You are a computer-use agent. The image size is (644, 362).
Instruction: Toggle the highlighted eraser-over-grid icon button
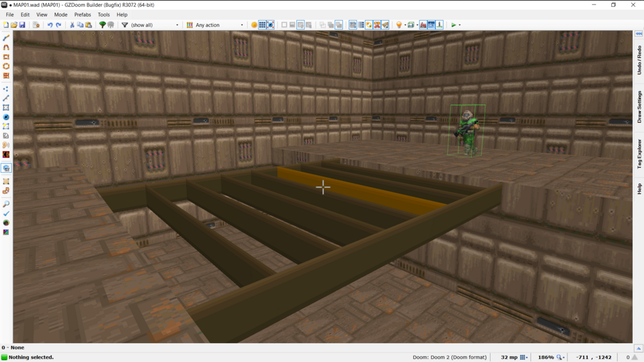tap(369, 25)
